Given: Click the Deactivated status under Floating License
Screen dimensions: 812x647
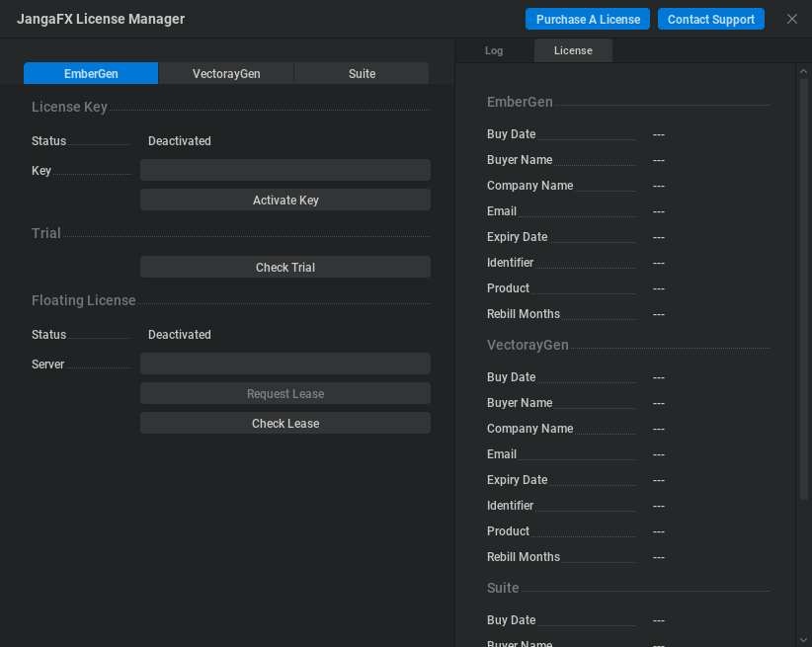Looking at the screenshot, I should 180,335.
